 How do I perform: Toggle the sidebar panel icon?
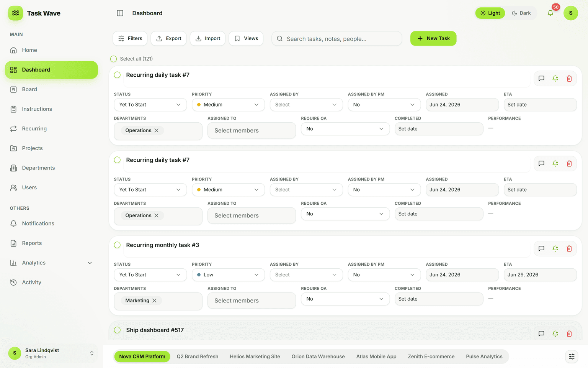(x=120, y=13)
